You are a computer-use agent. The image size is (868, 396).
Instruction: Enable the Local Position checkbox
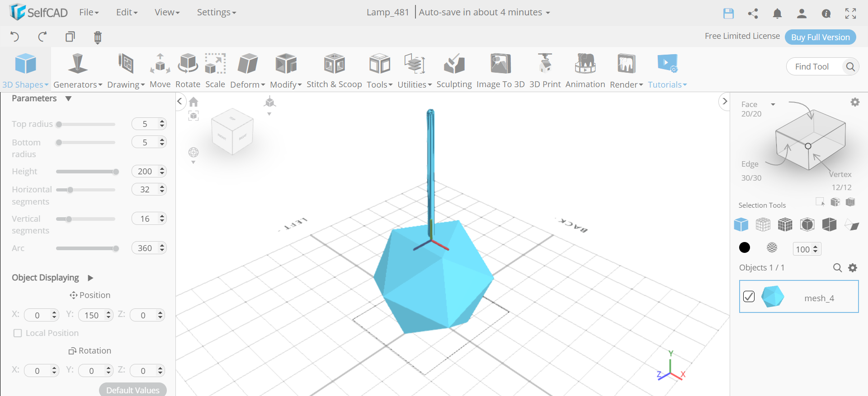click(x=18, y=333)
